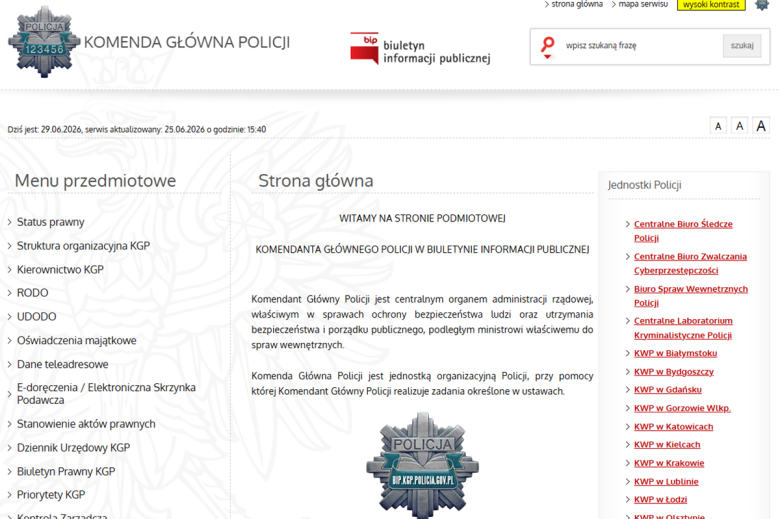Click the small police star icon top right
780x519 pixels.
762,5
